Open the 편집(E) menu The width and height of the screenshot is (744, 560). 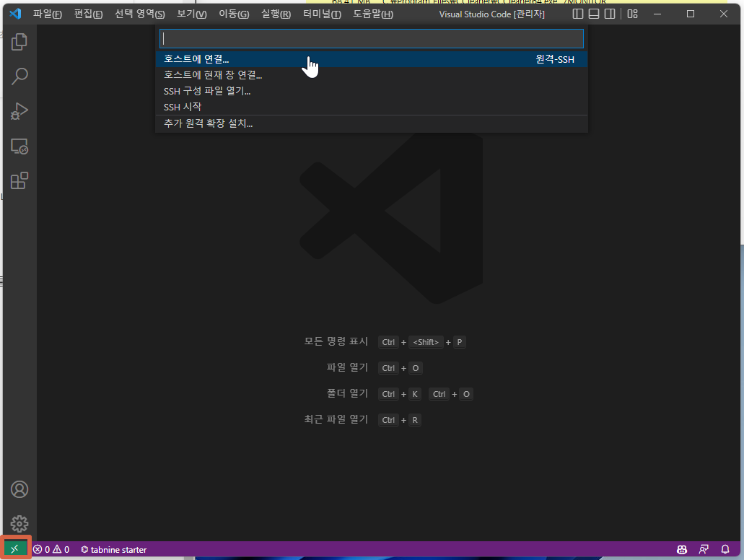pos(88,14)
